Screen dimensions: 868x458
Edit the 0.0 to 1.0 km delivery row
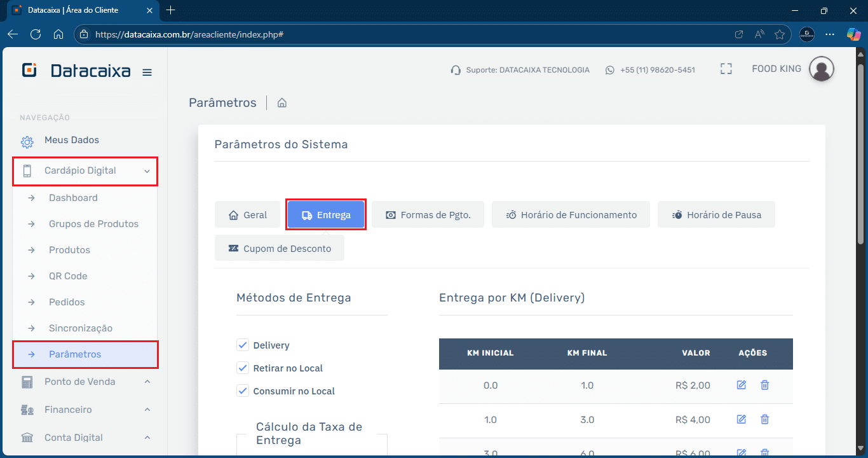coord(741,385)
